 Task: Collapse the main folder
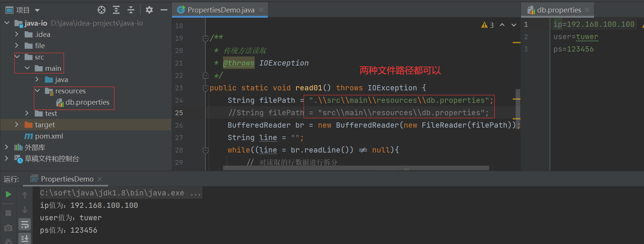tap(27, 68)
